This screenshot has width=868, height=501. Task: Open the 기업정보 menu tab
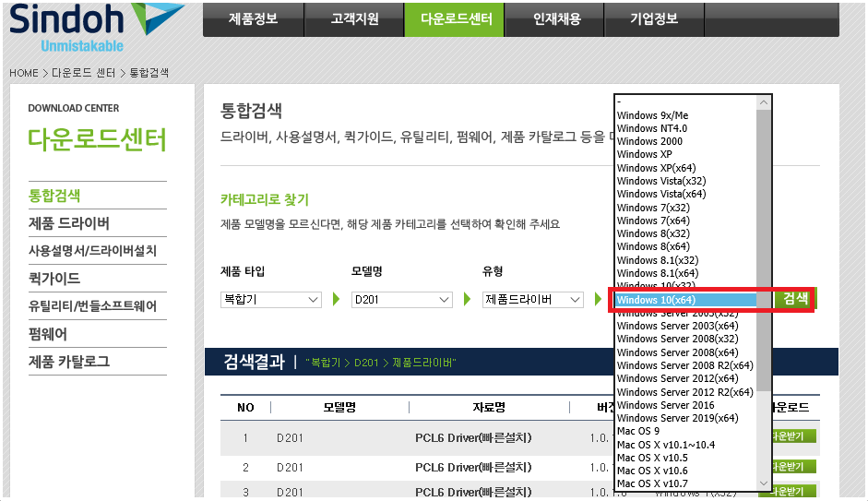[x=654, y=19]
